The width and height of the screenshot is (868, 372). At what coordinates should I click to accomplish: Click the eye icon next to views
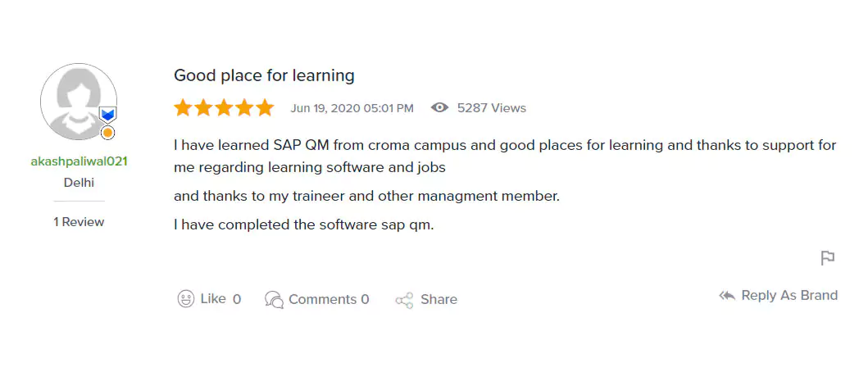point(440,108)
